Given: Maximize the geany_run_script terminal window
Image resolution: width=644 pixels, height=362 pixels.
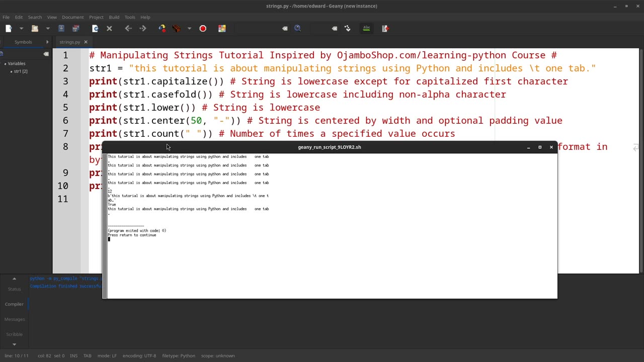Looking at the screenshot, I should [540, 147].
